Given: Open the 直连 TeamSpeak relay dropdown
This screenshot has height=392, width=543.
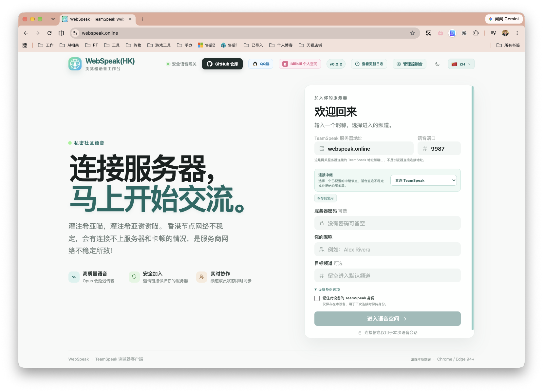Looking at the screenshot, I should [423, 180].
